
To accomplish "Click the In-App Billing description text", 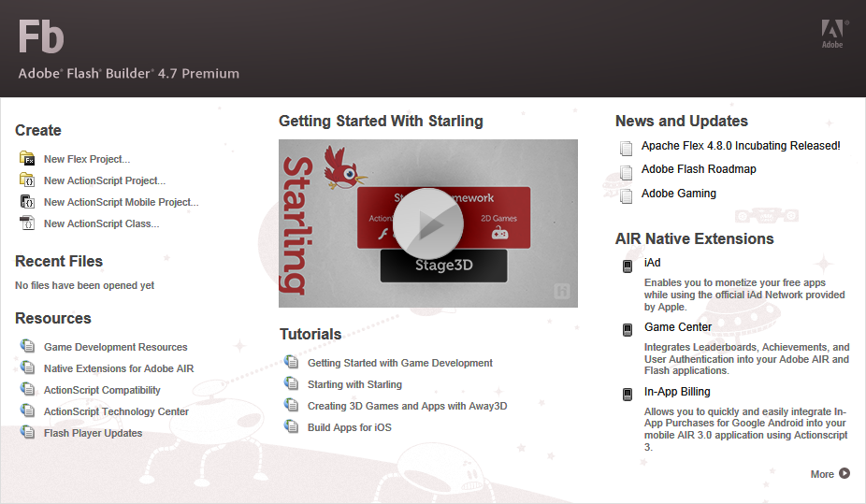I will coord(745,429).
